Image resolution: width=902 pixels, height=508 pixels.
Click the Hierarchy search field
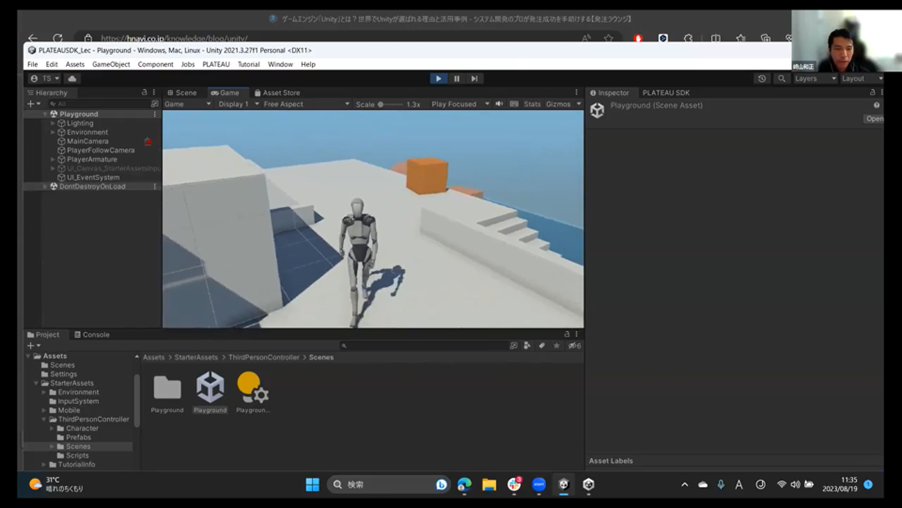(97, 104)
